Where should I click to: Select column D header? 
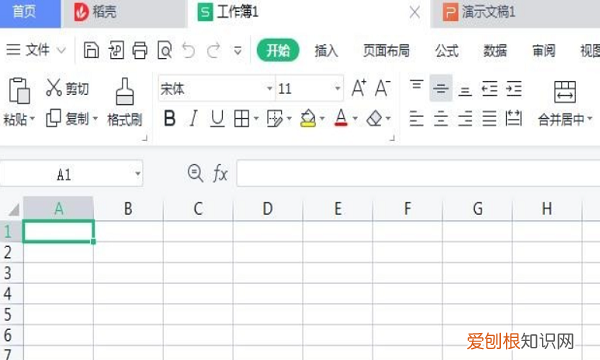267,209
